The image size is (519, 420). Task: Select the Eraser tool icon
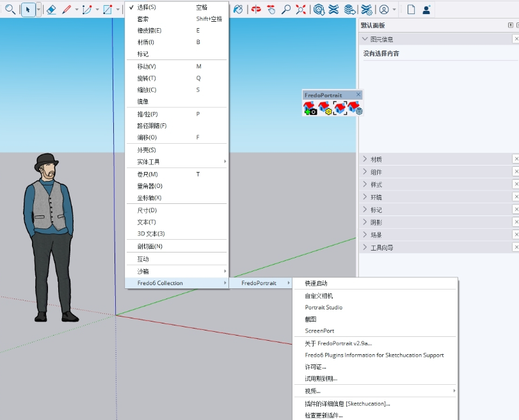51,10
